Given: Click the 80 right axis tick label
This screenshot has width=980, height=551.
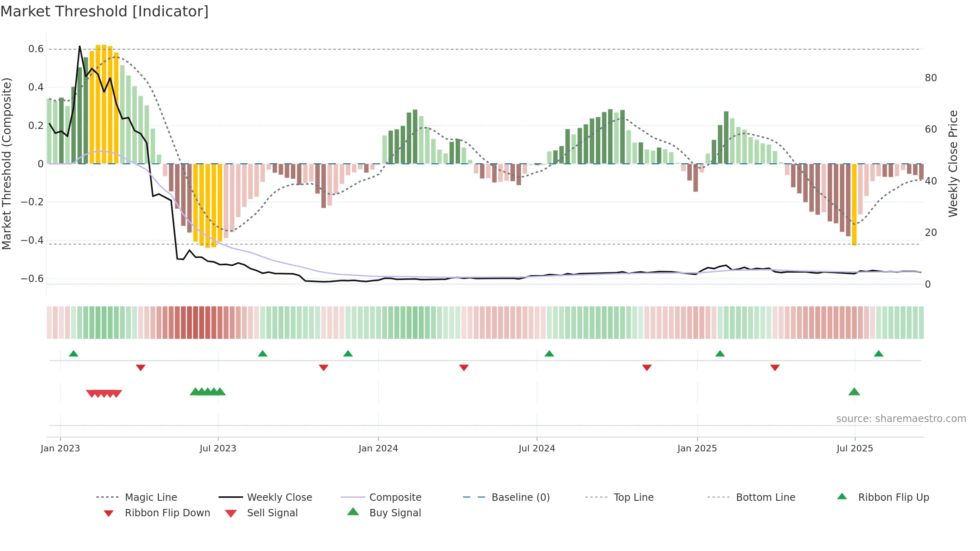Looking at the screenshot, I should (931, 78).
